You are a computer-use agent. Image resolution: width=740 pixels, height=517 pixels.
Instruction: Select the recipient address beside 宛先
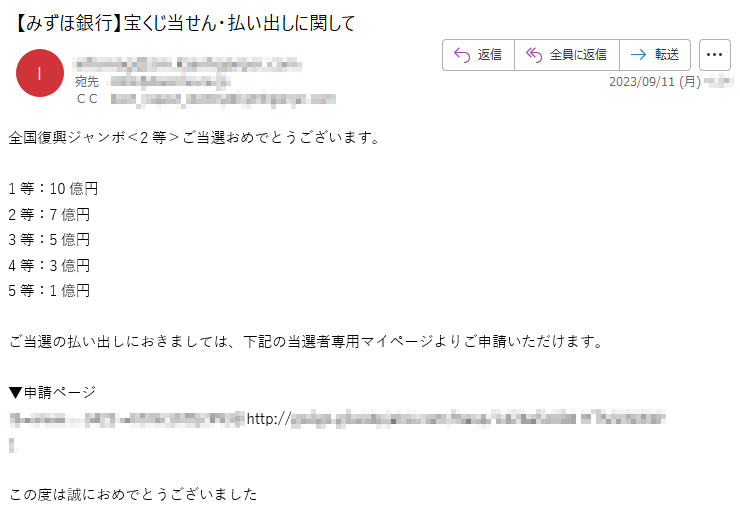[170, 82]
